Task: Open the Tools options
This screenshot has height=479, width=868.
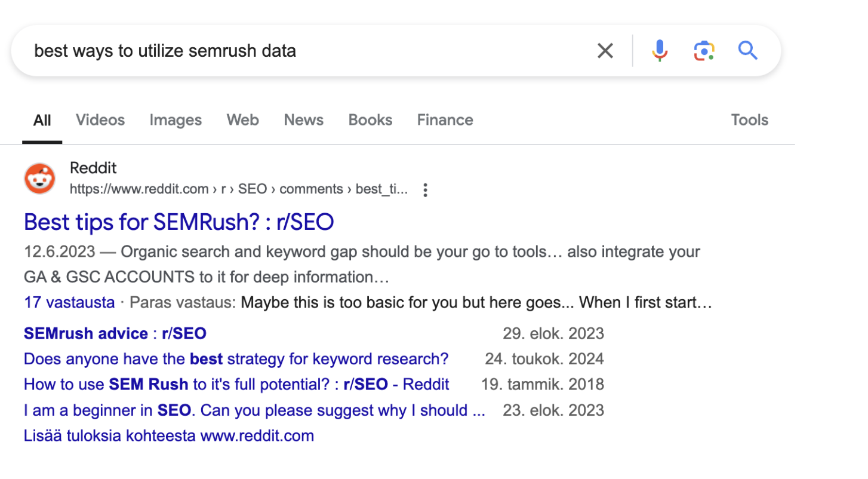Action: coord(749,120)
